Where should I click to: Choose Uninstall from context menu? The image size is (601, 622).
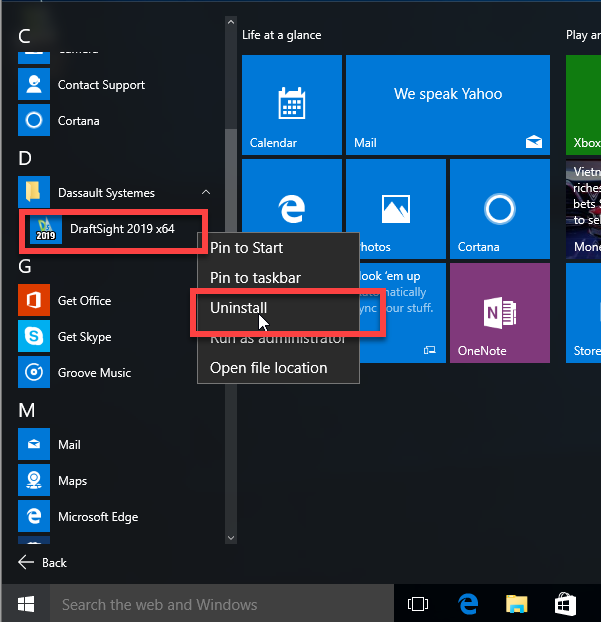(278, 308)
